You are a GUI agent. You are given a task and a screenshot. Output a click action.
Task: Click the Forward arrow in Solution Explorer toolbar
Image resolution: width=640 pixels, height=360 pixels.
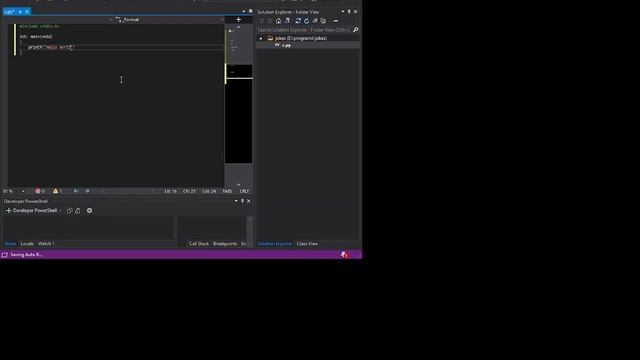270,21
